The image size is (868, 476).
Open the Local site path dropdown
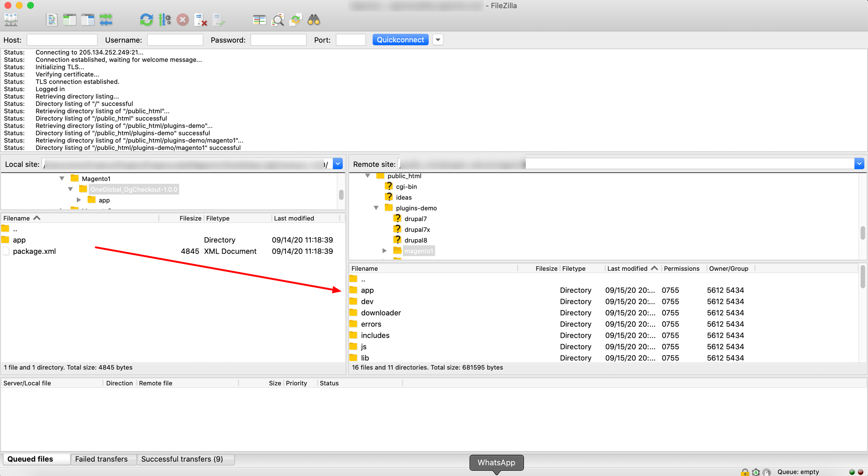(338, 164)
